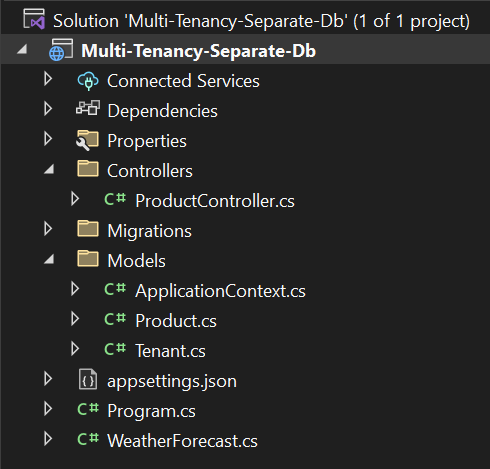Expand the Migrations folder
This screenshot has width=490, height=469.
tap(48, 229)
